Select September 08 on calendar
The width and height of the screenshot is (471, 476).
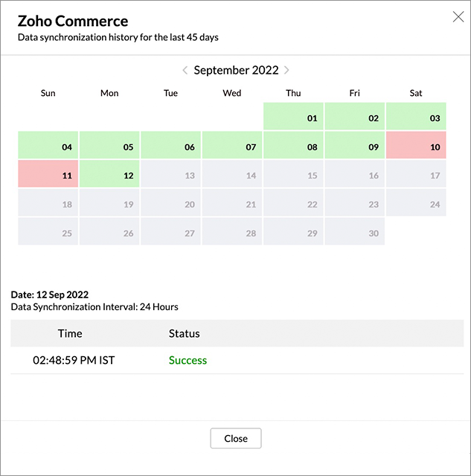coord(293,145)
